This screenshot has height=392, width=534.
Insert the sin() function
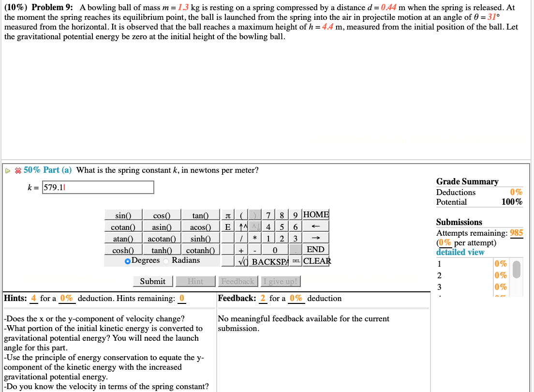click(x=122, y=214)
